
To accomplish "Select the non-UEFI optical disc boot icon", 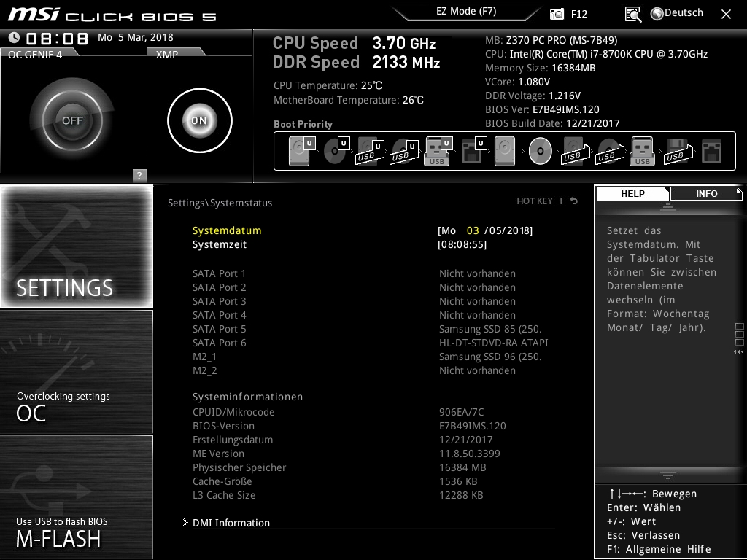I will tap(540, 151).
